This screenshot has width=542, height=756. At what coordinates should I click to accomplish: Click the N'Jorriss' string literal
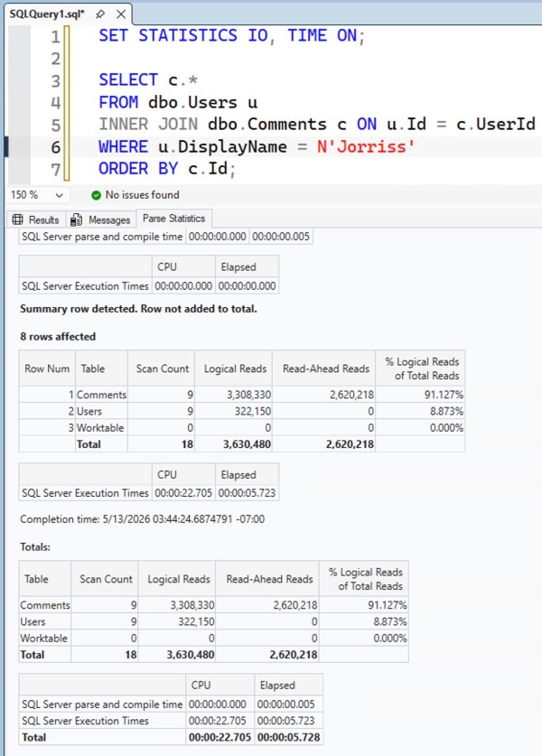pyautogui.click(x=366, y=146)
